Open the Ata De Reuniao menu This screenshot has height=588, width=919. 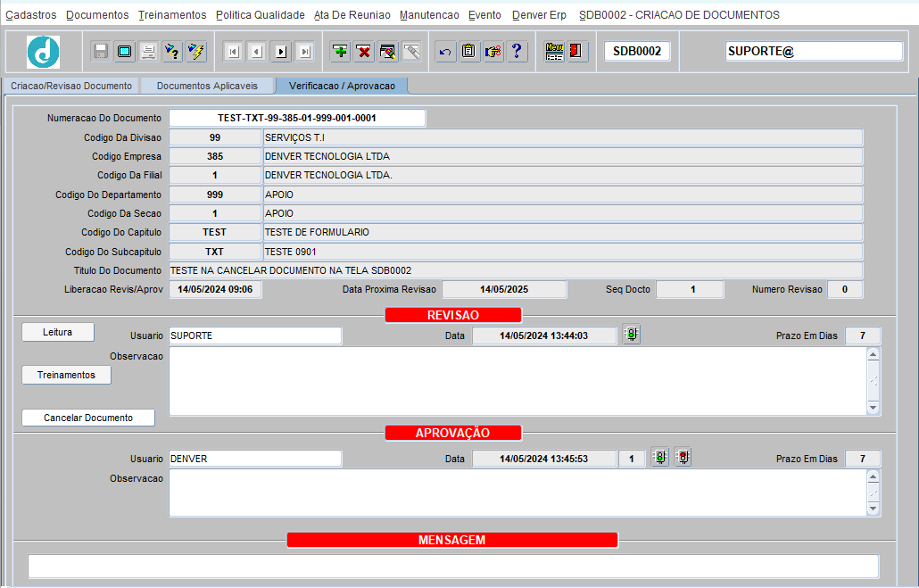(x=352, y=14)
